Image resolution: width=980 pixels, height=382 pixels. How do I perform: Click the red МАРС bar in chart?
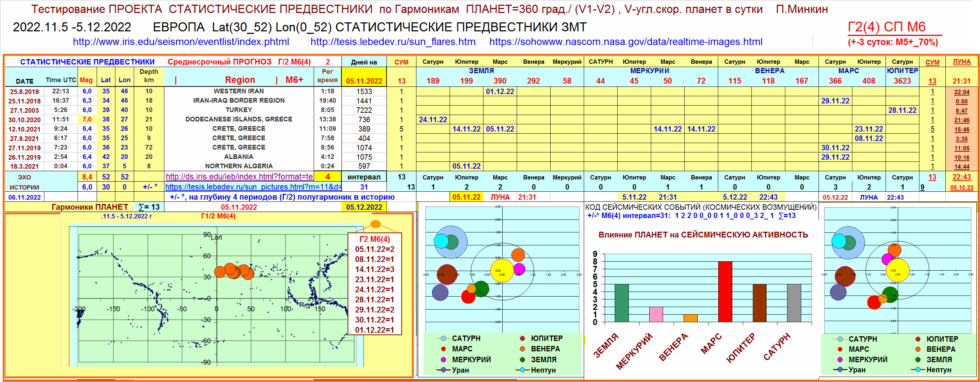click(x=725, y=292)
